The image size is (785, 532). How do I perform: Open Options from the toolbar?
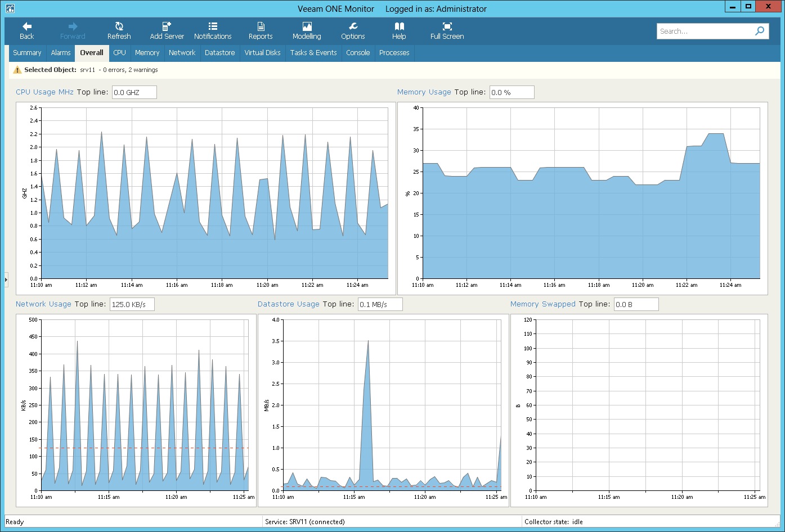click(x=353, y=31)
